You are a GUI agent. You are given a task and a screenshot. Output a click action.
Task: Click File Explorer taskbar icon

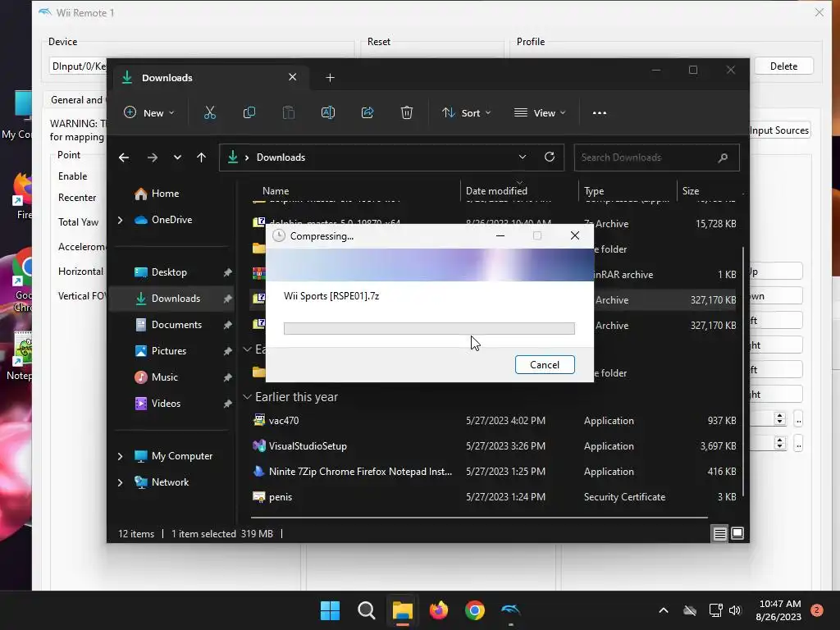click(402, 610)
